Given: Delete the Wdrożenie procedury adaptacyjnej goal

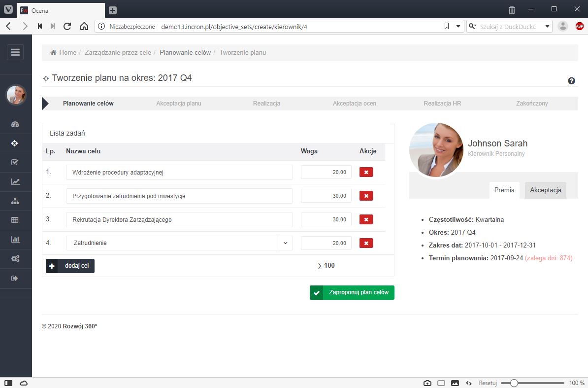Looking at the screenshot, I should click(366, 172).
